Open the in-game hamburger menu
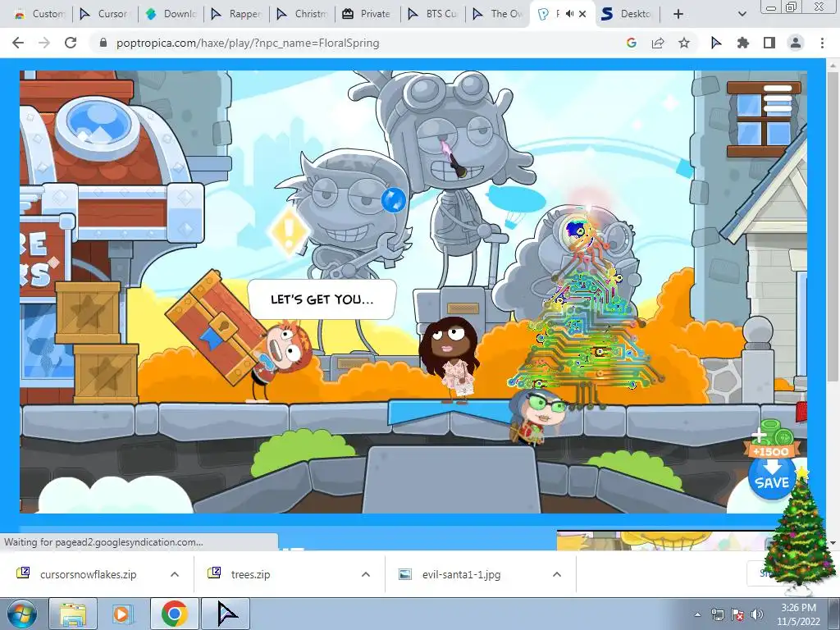840x630 pixels. click(778, 98)
